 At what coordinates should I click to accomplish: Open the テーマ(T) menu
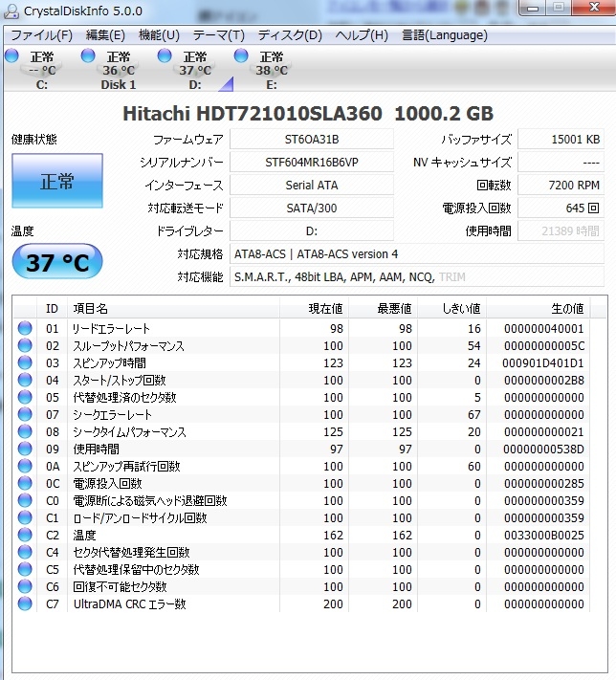pyautogui.click(x=219, y=35)
